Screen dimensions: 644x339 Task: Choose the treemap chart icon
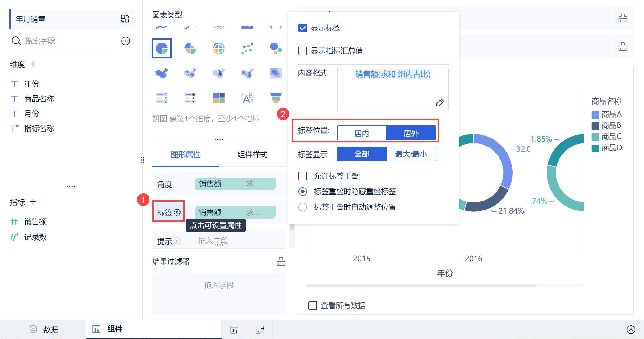[x=218, y=98]
